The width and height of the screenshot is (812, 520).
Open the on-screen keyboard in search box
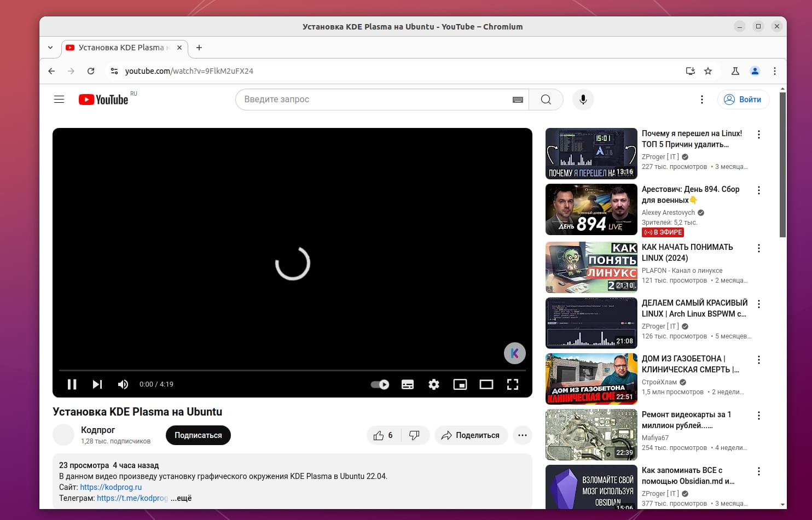click(518, 100)
